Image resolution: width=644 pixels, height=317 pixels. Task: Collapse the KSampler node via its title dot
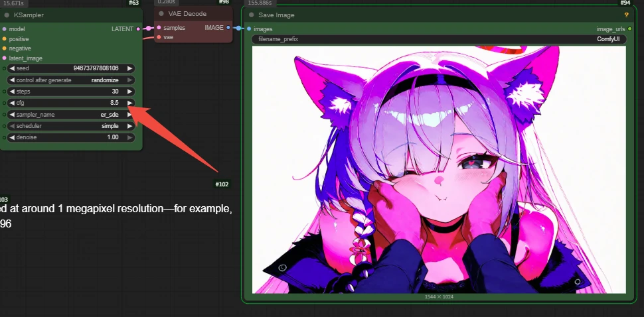[7, 15]
